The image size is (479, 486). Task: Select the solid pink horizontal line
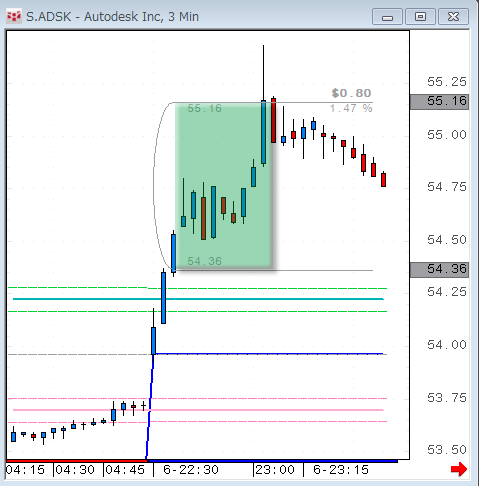coord(198,410)
